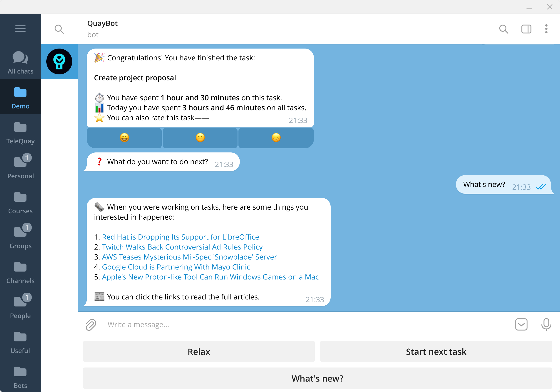Open the TeleQuay chat folder
This screenshot has height=392, width=560.
point(20,132)
